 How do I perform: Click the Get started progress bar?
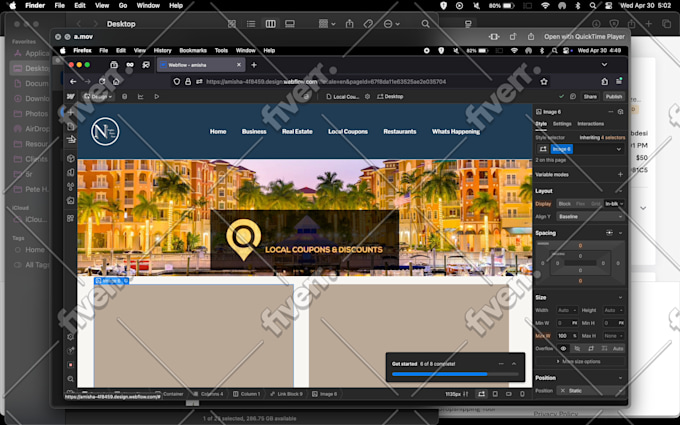coord(455,374)
